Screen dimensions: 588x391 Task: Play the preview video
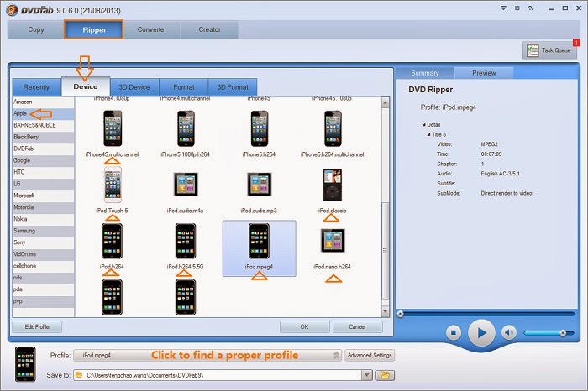click(481, 332)
